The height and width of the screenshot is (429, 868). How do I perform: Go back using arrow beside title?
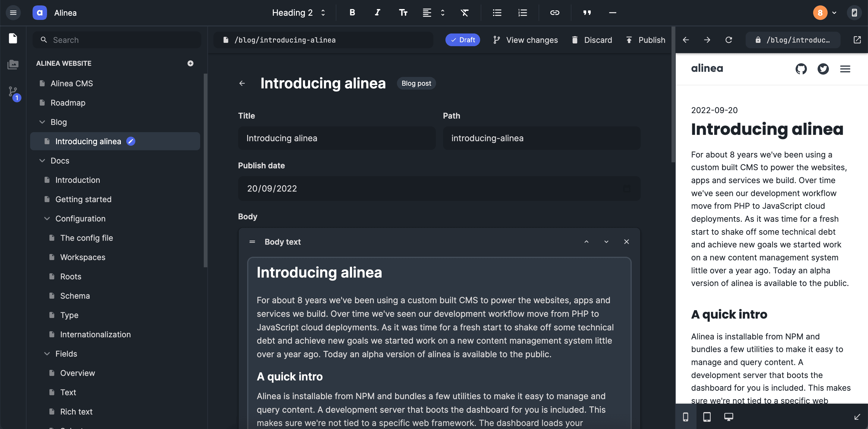pos(242,83)
